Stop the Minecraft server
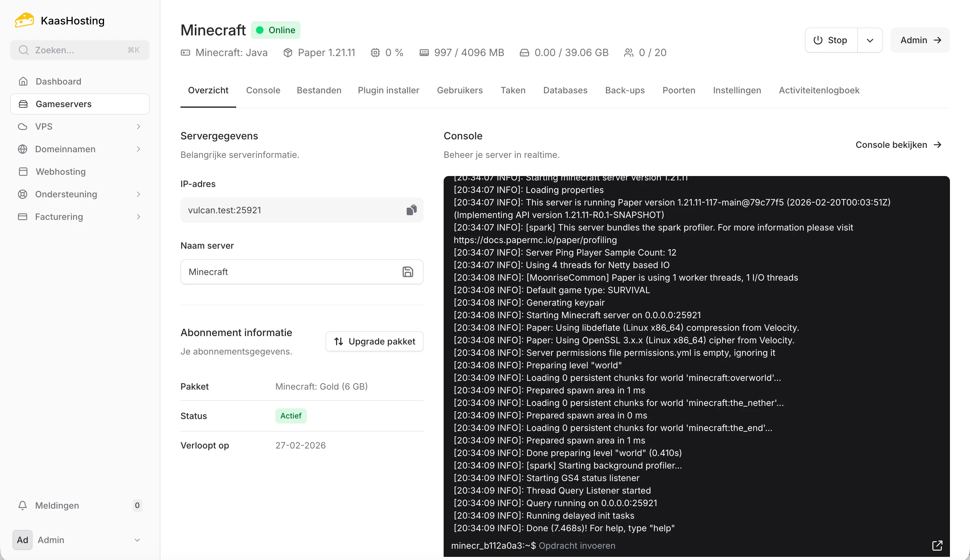The height and width of the screenshot is (560, 970). [x=831, y=40]
